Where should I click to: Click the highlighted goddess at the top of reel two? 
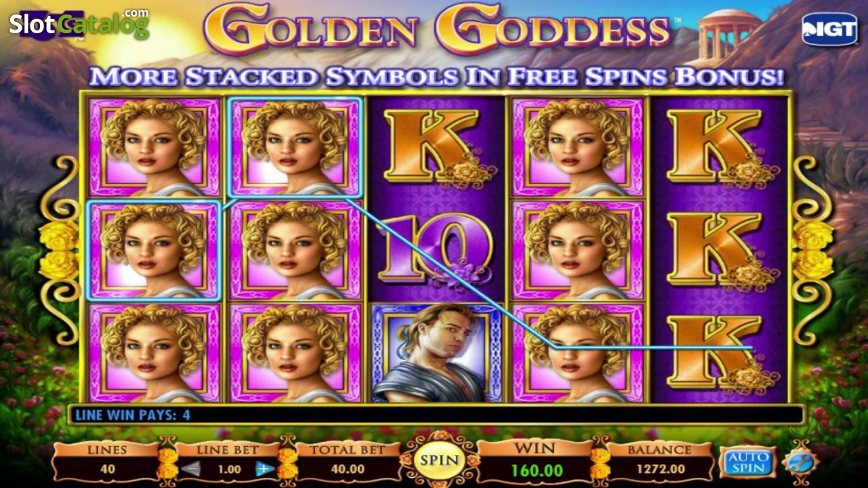pos(294,147)
